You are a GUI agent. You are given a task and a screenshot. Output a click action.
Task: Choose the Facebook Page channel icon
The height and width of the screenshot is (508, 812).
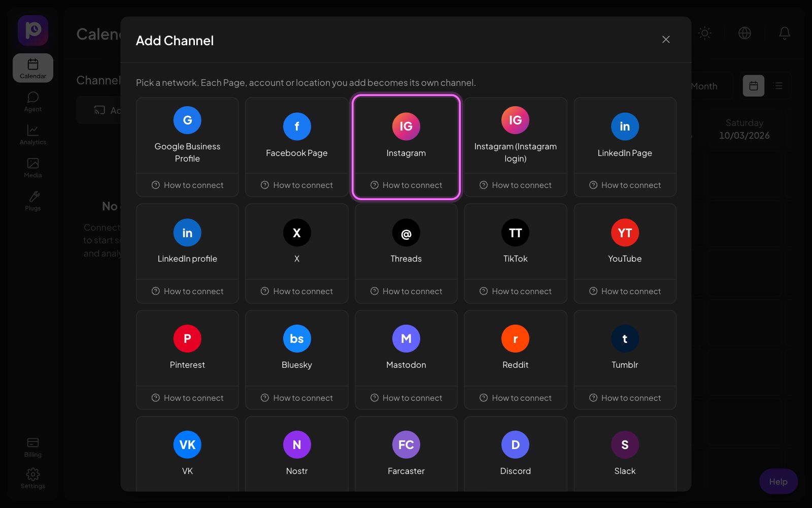point(297,126)
